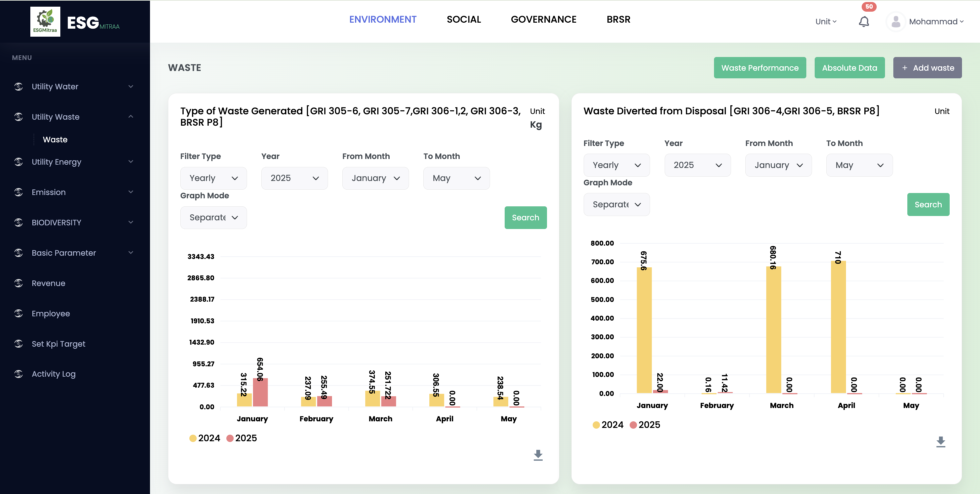Open To Month dropdown in Waste Diverted panel
This screenshot has width=980, height=494.
(859, 165)
